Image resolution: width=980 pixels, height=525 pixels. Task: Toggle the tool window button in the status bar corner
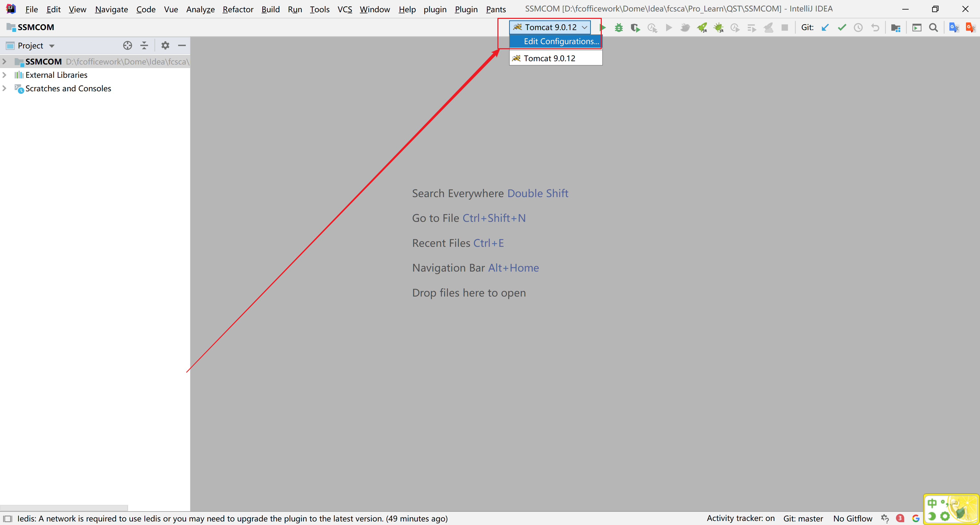click(8, 519)
